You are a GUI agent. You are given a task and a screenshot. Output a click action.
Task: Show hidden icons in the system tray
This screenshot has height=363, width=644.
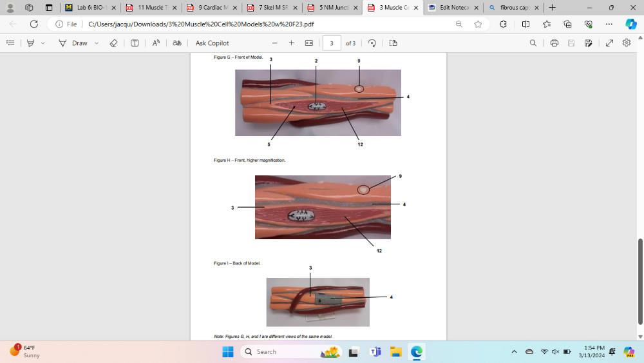click(x=513, y=352)
